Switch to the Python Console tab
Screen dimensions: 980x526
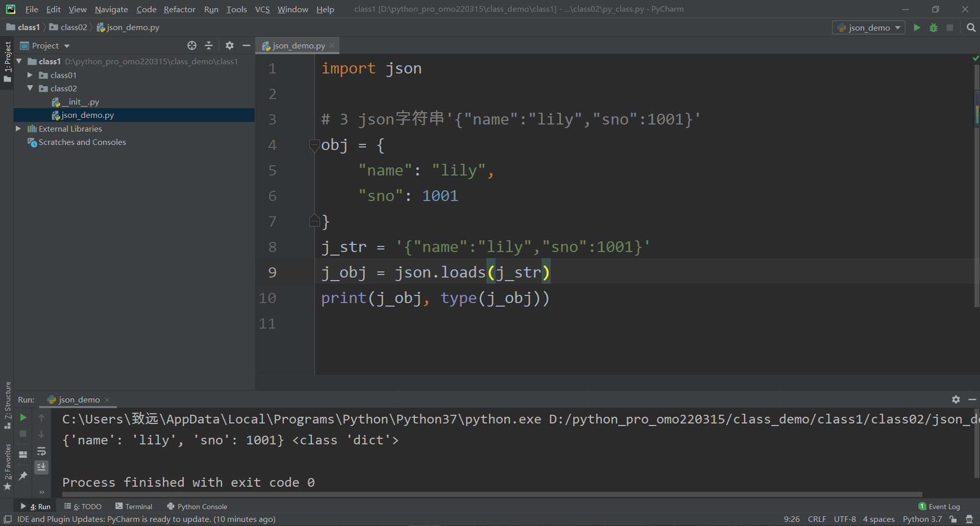coord(201,506)
